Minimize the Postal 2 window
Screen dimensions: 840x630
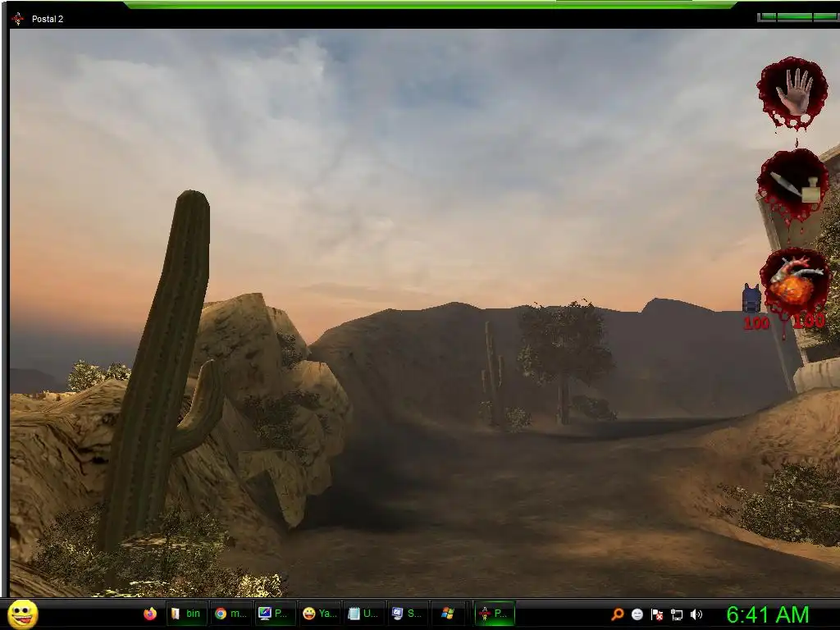[767, 17]
